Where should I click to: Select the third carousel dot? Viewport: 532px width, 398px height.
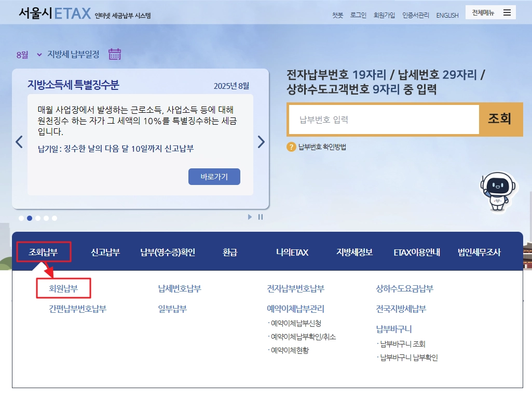(x=38, y=218)
